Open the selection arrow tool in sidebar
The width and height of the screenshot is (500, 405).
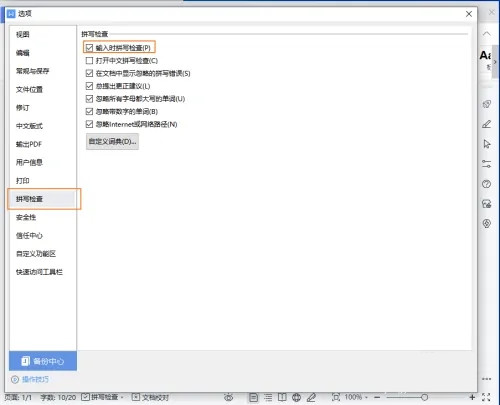487,144
